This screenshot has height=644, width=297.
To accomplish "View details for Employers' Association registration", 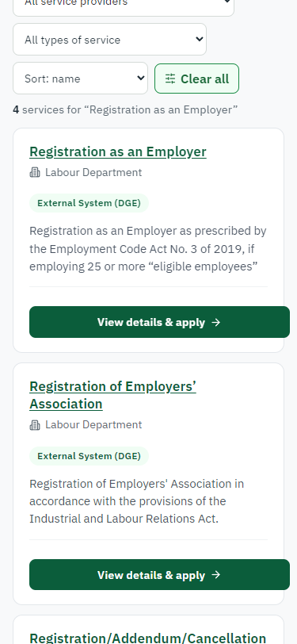I will pos(159,574).
